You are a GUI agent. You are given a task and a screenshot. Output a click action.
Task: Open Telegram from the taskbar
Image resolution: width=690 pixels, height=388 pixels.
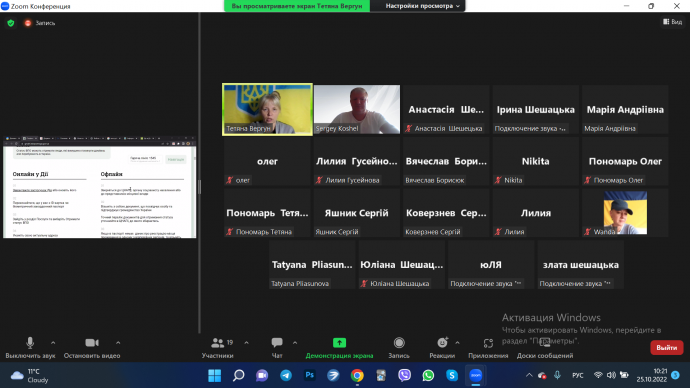point(286,375)
